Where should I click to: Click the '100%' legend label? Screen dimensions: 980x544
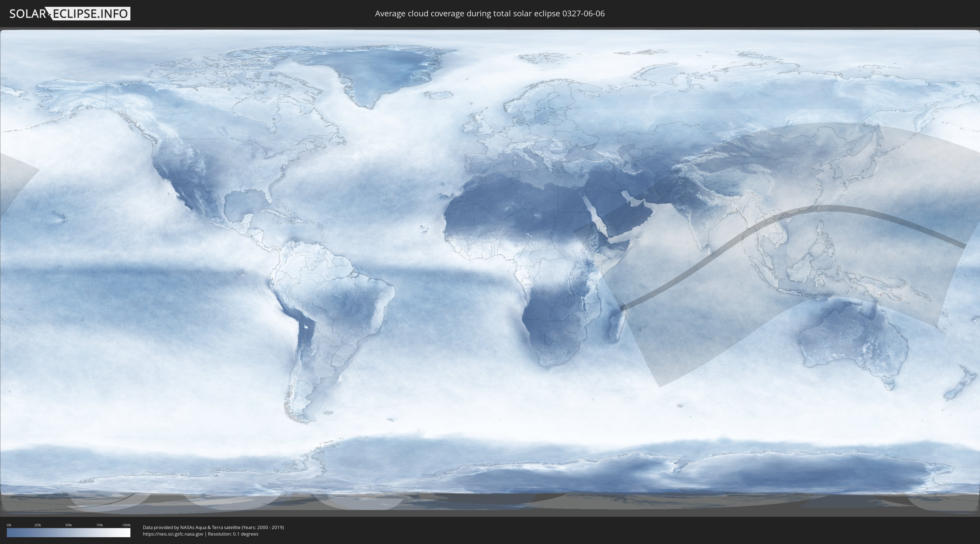pyautogui.click(x=126, y=525)
